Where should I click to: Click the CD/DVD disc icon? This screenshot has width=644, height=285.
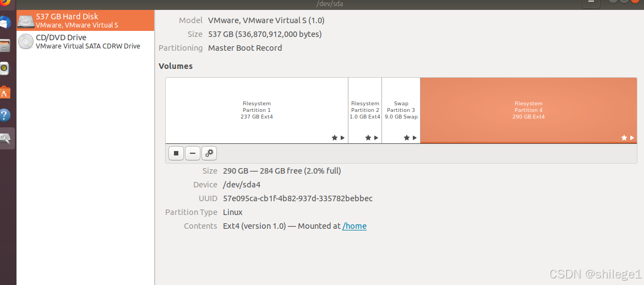(x=25, y=41)
